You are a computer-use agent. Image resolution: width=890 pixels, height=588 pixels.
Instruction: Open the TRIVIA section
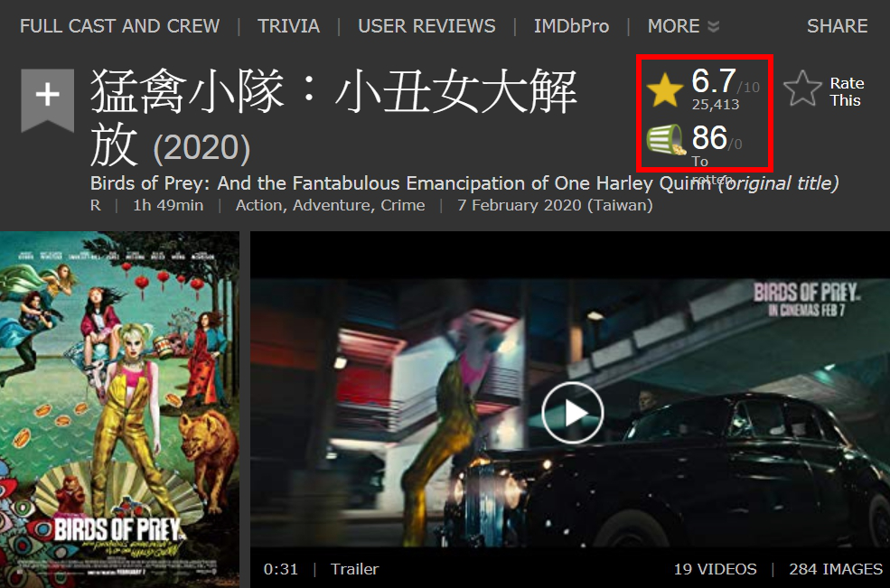[x=288, y=26]
